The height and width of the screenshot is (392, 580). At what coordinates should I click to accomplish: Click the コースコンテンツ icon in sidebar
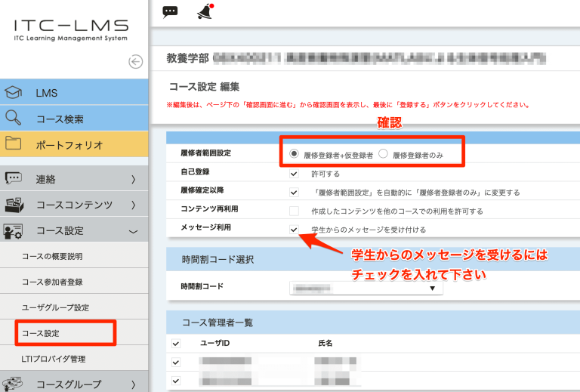click(x=14, y=205)
